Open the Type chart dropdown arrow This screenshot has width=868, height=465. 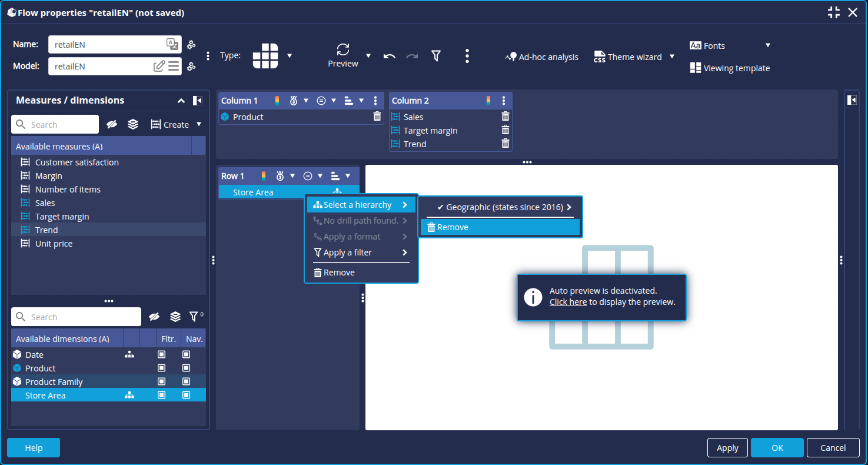290,56
